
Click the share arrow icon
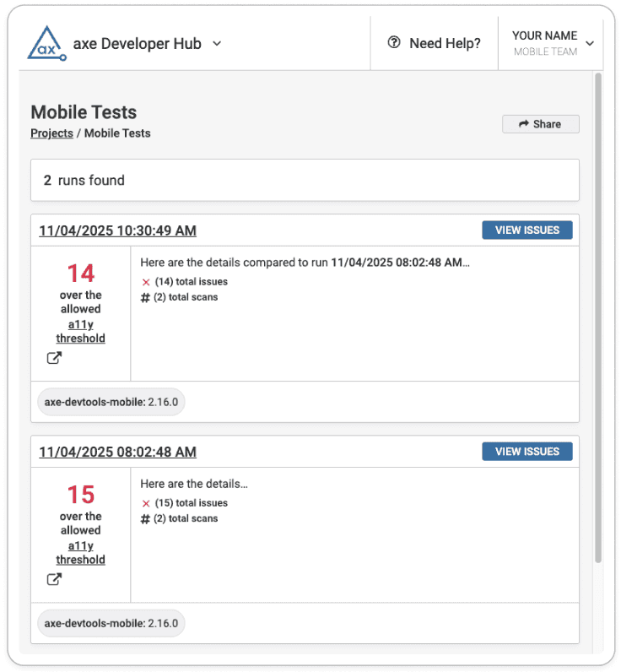[x=524, y=124]
